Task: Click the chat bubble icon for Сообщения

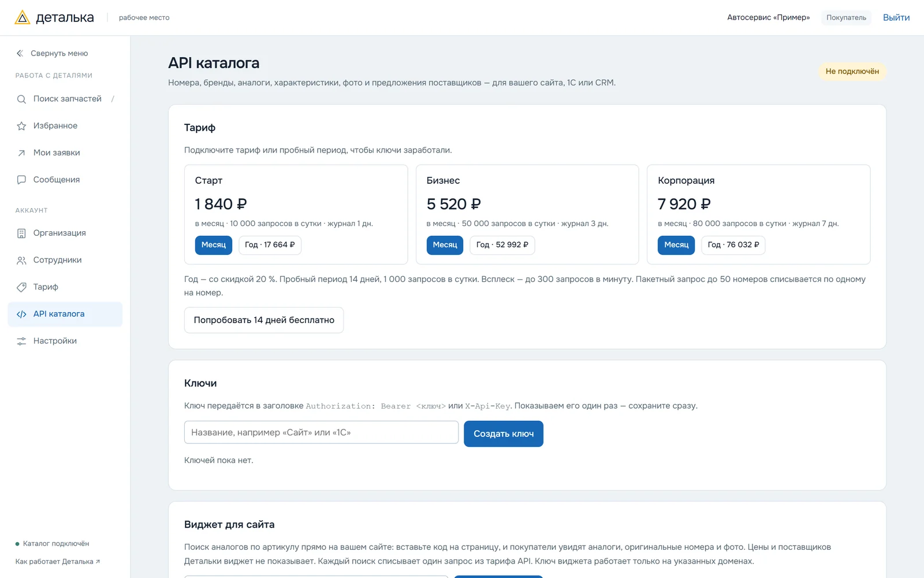Action: [21, 180]
